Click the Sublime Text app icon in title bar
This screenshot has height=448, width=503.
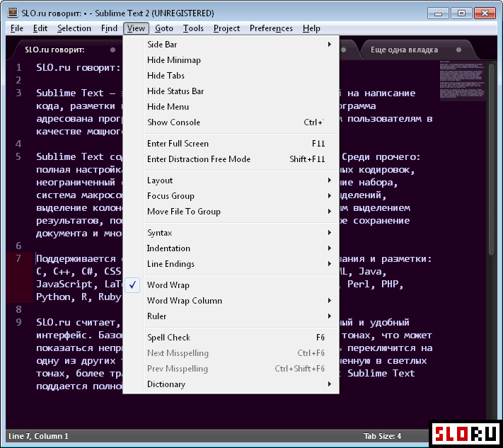point(13,13)
